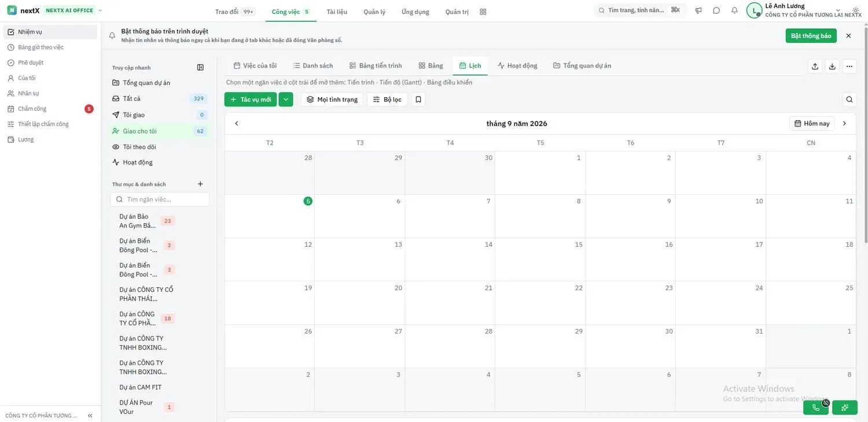Click the green sparkle AI assistant button

coord(845,408)
